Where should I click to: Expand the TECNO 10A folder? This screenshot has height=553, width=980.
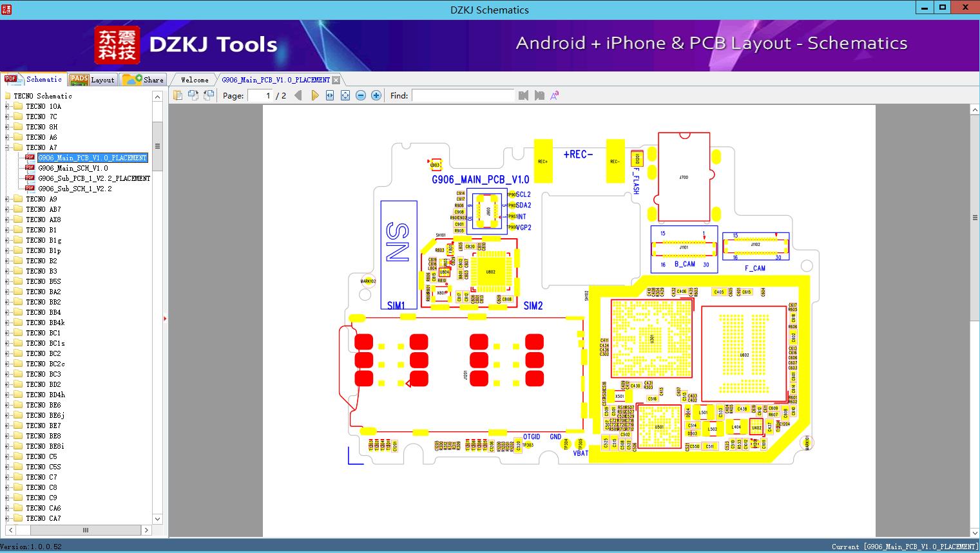click(7, 106)
